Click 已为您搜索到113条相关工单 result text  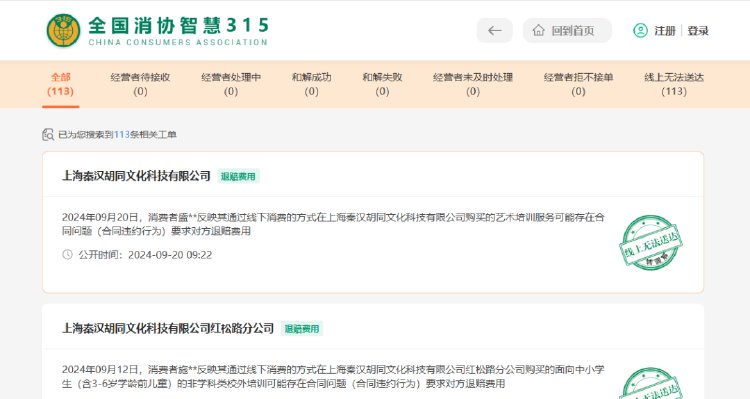coord(117,134)
